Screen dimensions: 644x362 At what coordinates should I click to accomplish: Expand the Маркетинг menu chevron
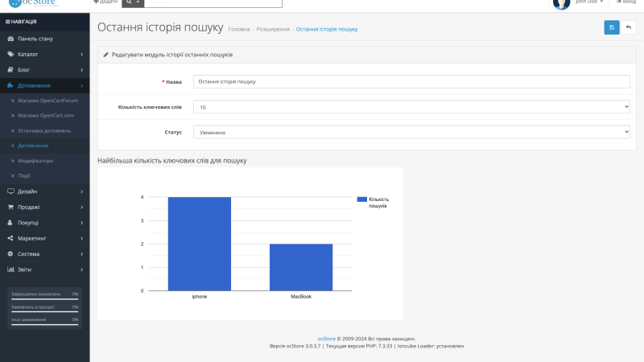click(82, 238)
